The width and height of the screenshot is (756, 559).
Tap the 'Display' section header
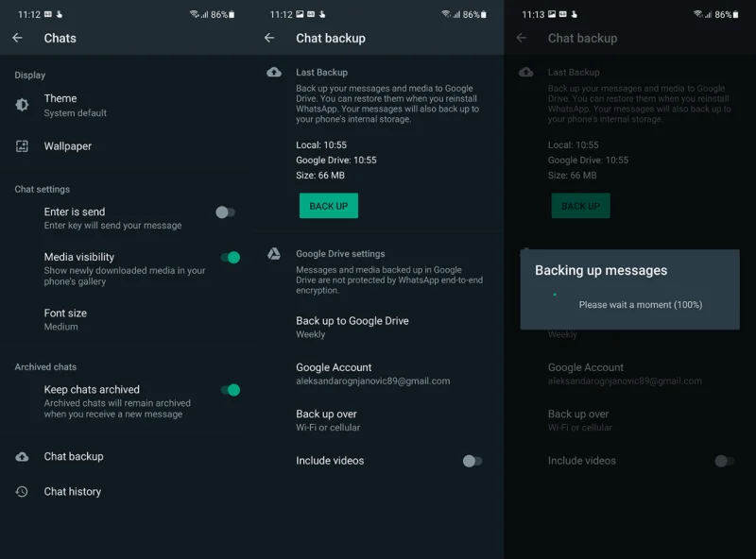click(x=30, y=76)
